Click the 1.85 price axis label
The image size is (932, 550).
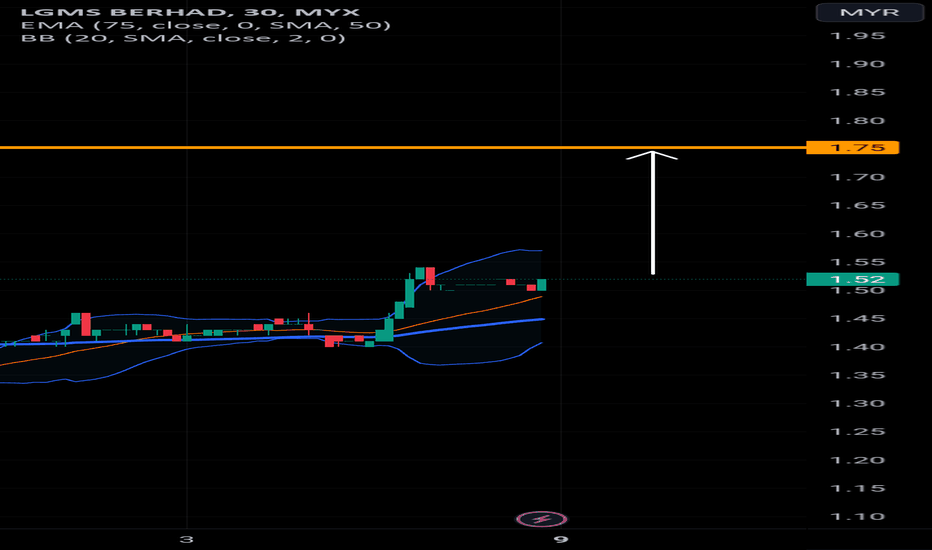point(857,92)
